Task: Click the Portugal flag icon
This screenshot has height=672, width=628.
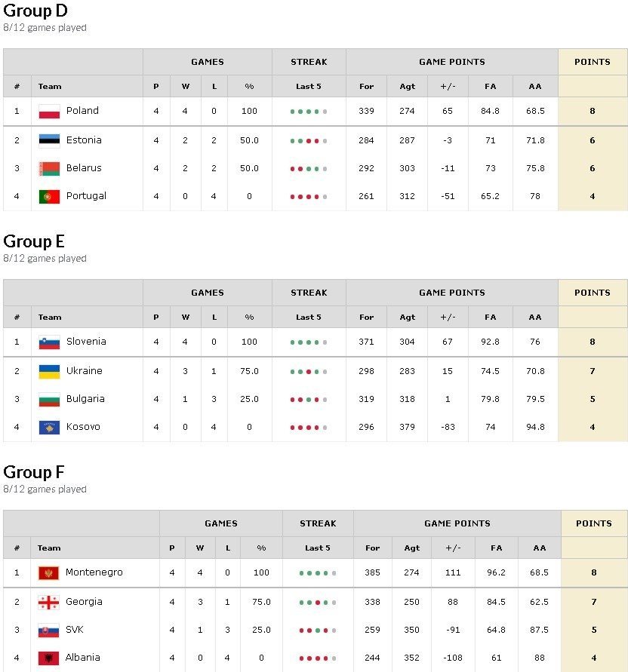Action: click(x=49, y=197)
